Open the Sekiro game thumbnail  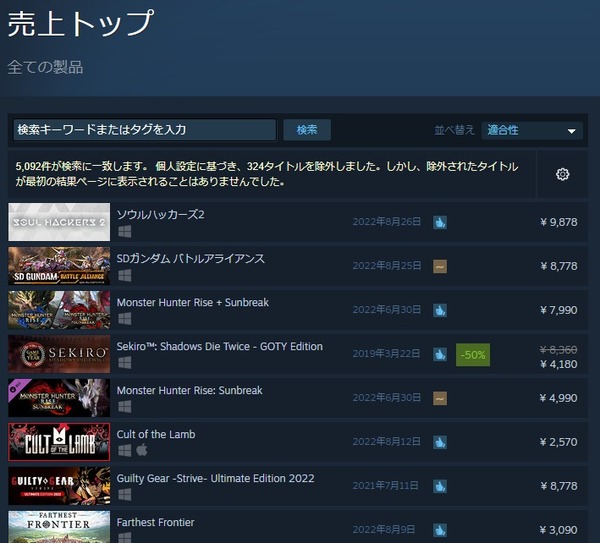point(59,354)
